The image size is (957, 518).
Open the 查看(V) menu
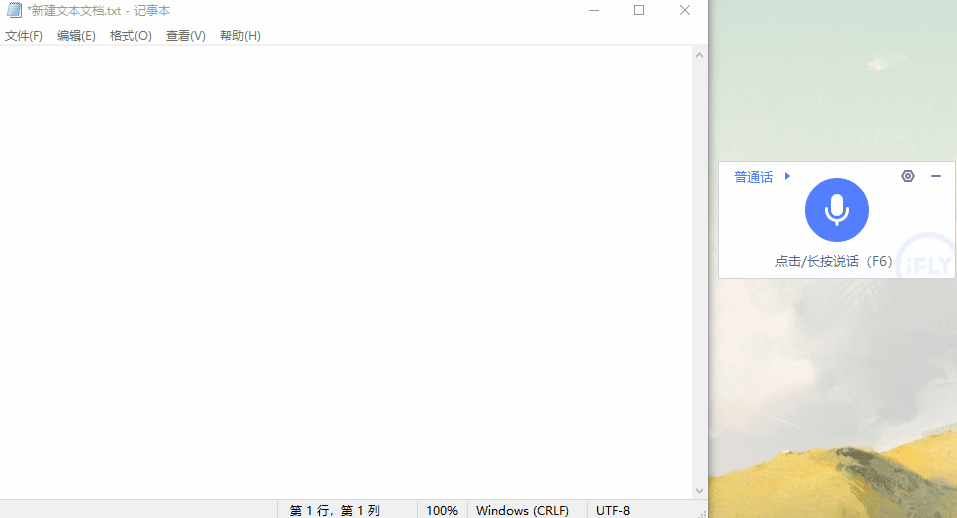pyautogui.click(x=186, y=36)
